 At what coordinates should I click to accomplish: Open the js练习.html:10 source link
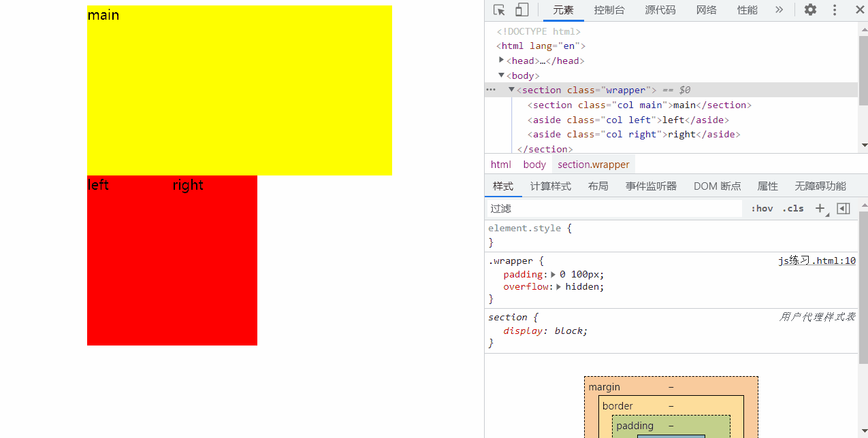(x=817, y=260)
